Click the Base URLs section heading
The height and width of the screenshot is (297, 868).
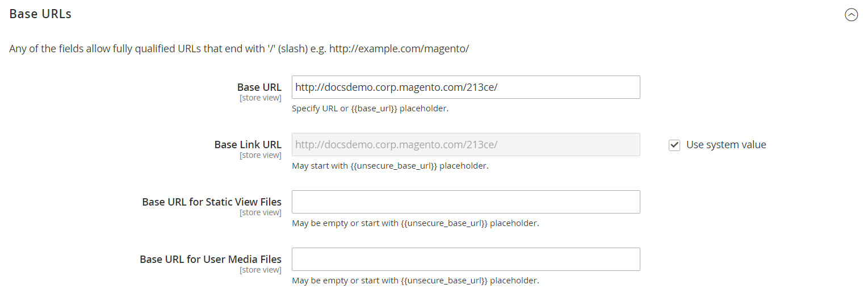click(40, 14)
